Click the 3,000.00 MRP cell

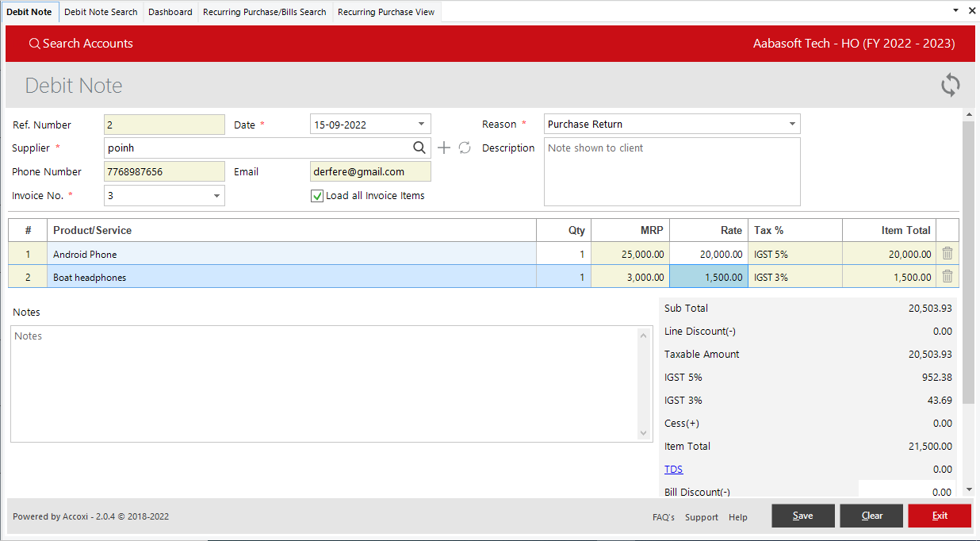coord(630,277)
